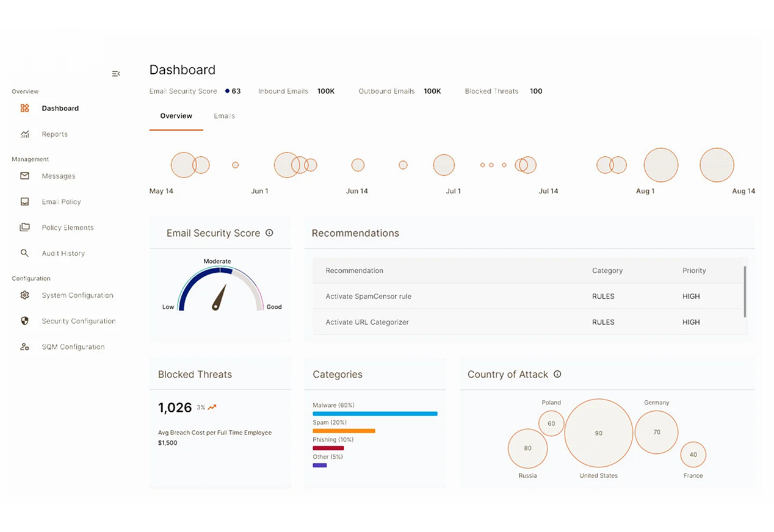Screen dimensions: 774x532
Task: Toggle the Email Security Score info tooltip
Action: (x=269, y=232)
